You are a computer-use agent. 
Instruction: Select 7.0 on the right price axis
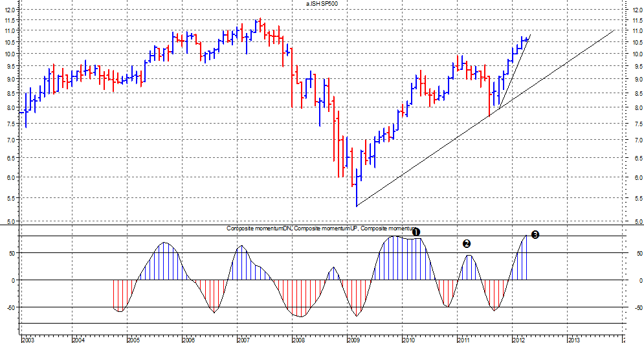639,140
